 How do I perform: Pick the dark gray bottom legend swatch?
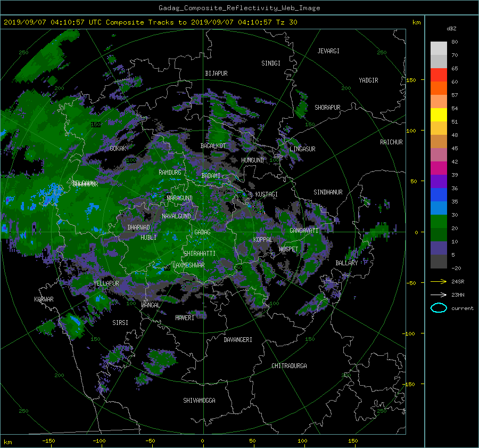click(439, 262)
